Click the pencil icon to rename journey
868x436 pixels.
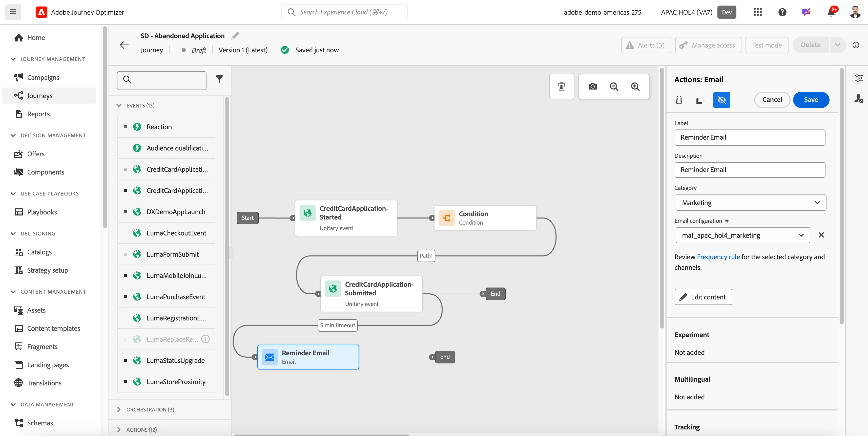pyautogui.click(x=235, y=36)
